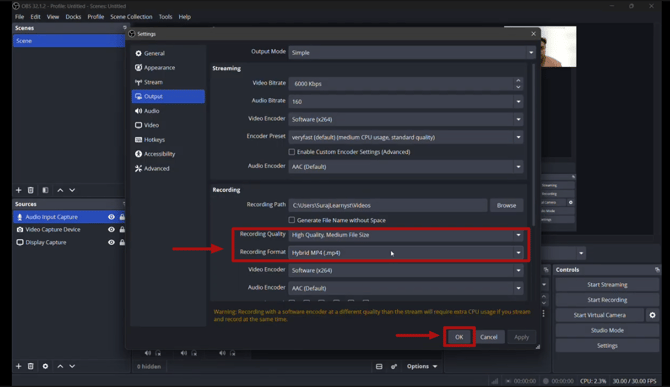The width and height of the screenshot is (670, 387).
Task: Click the Apply button
Action: (521, 337)
